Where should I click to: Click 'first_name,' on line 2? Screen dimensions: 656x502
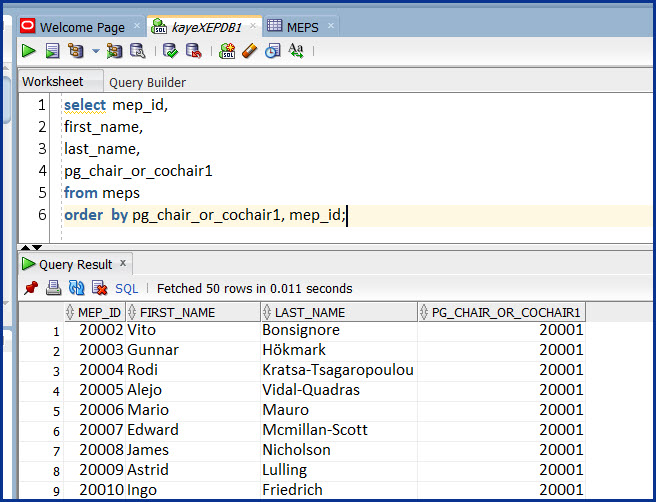(x=103, y=127)
